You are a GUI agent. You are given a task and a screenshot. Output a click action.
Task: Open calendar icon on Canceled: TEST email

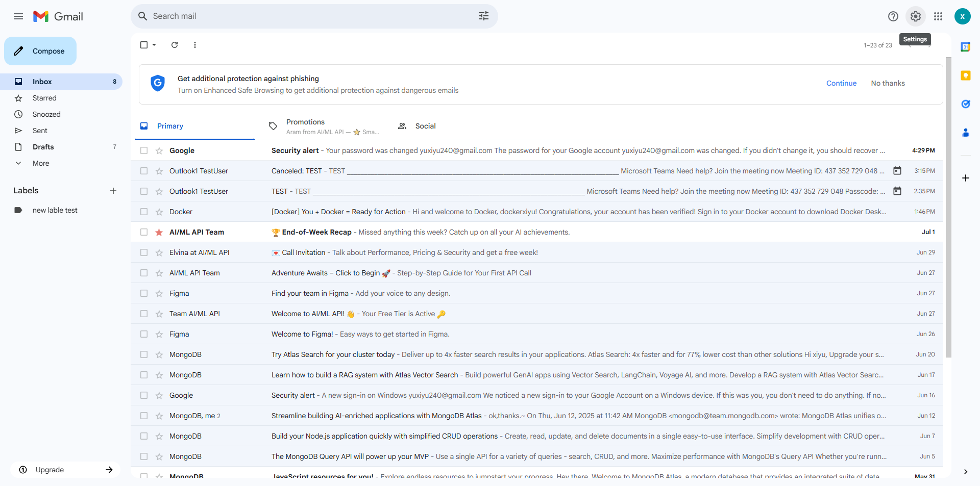click(897, 171)
